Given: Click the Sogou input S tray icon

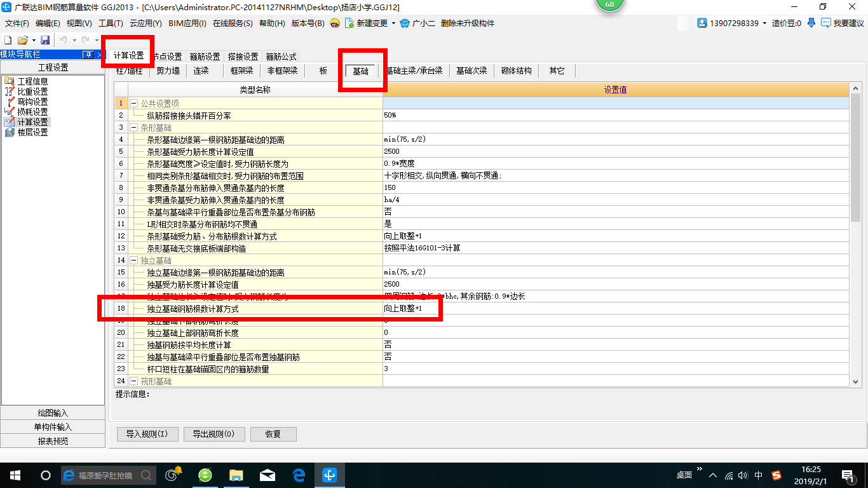Looking at the screenshot, I should click(x=776, y=475).
